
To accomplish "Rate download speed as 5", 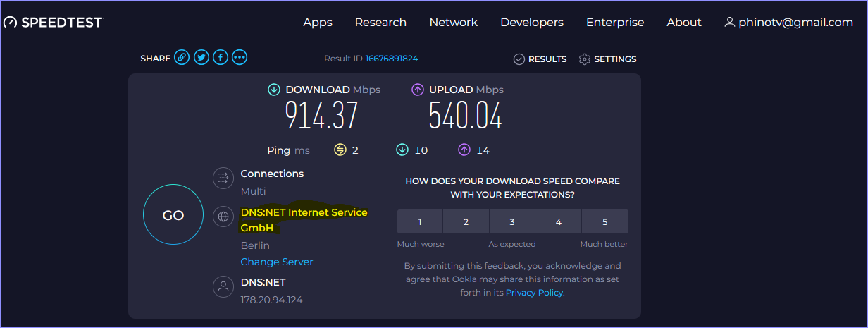I will click(604, 221).
